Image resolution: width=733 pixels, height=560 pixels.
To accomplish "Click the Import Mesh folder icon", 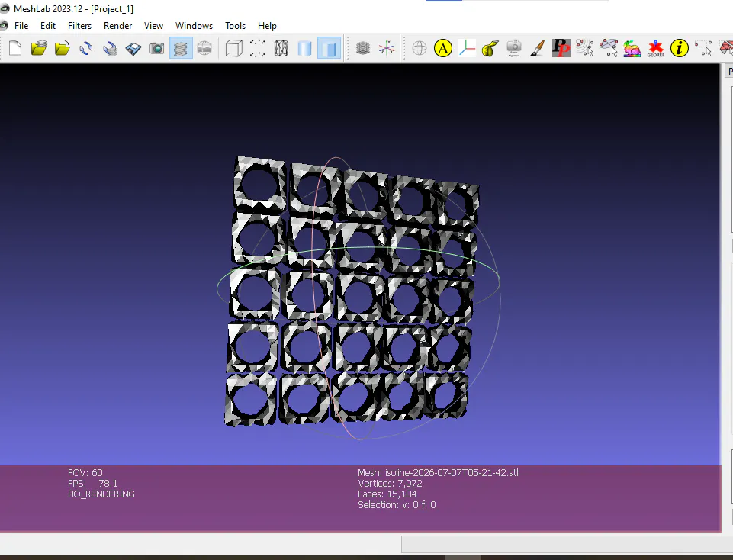I will (x=63, y=48).
